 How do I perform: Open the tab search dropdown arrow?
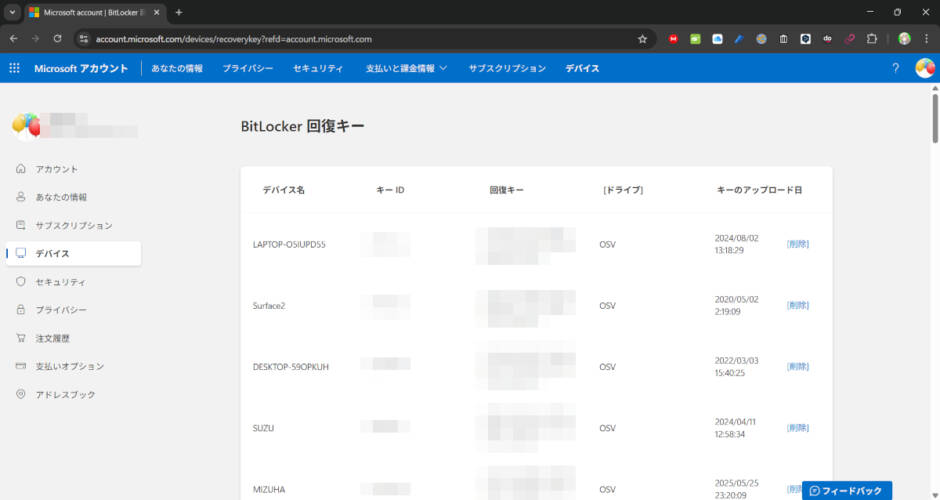[12, 12]
